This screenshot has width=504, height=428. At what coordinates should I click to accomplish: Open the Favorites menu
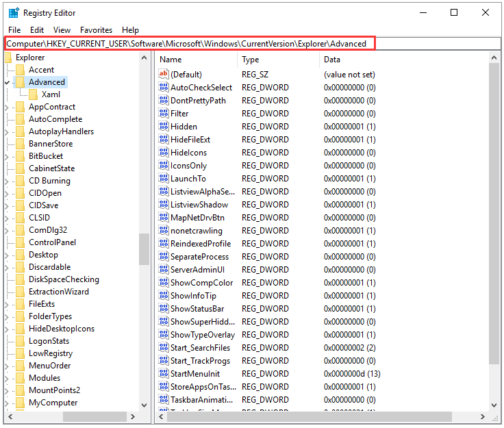(96, 30)
